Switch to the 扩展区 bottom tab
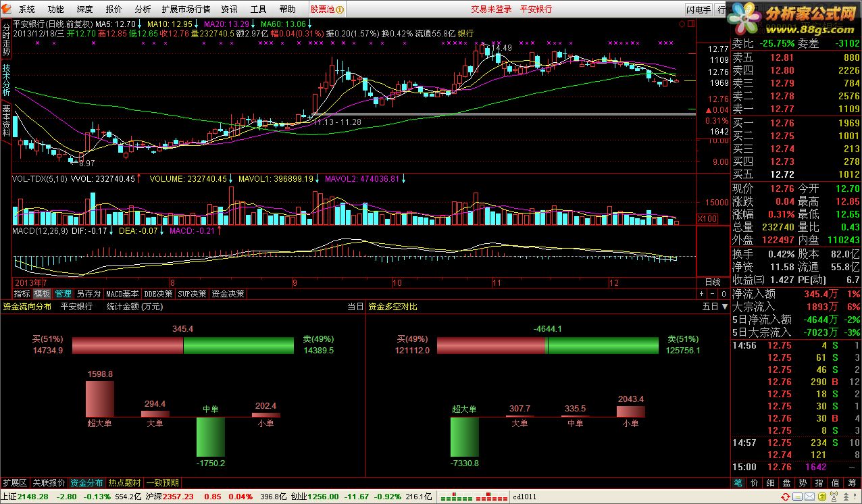The height and width of the screenshot is (504, 862). (x=15, y=483)
